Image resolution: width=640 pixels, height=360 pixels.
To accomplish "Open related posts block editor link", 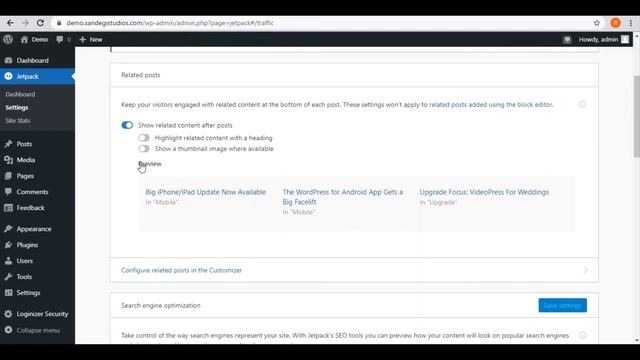I will point(491,104).
